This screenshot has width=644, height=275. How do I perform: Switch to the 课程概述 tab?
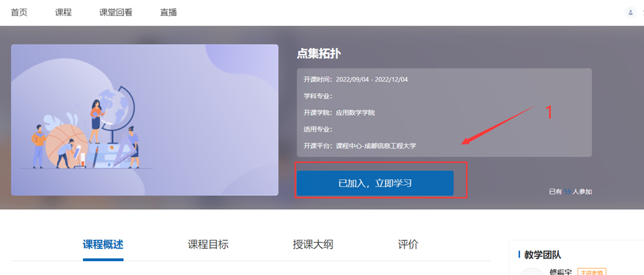pos(103,244)
